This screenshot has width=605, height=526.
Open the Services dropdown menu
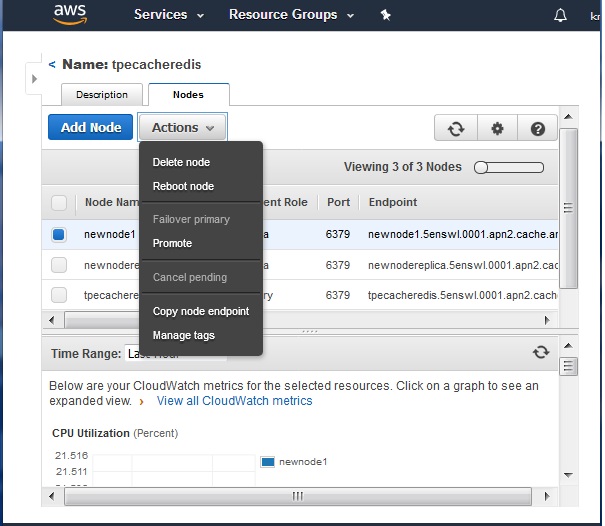click(x=169, y=15)
